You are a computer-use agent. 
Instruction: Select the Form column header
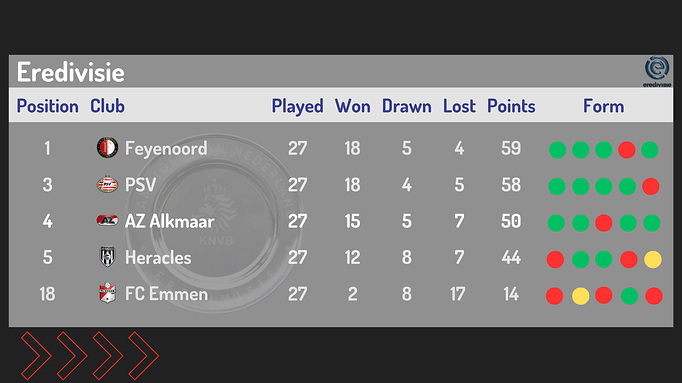pos(603,106)
